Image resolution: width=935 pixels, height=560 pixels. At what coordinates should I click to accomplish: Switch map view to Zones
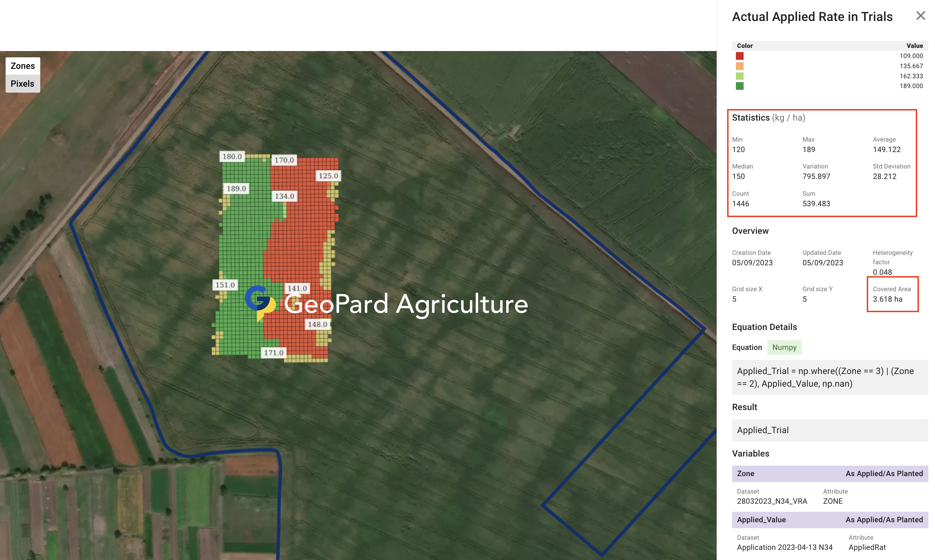[23, 66]
